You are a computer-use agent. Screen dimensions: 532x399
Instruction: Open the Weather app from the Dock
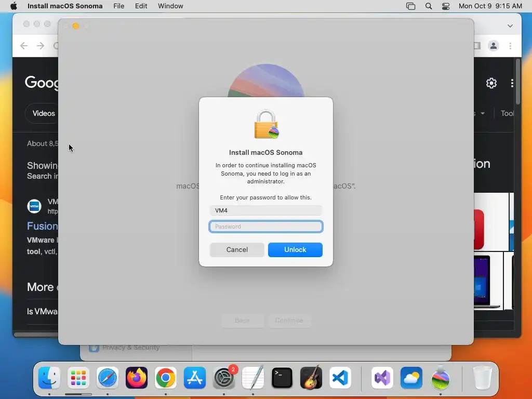coord(411,378)
